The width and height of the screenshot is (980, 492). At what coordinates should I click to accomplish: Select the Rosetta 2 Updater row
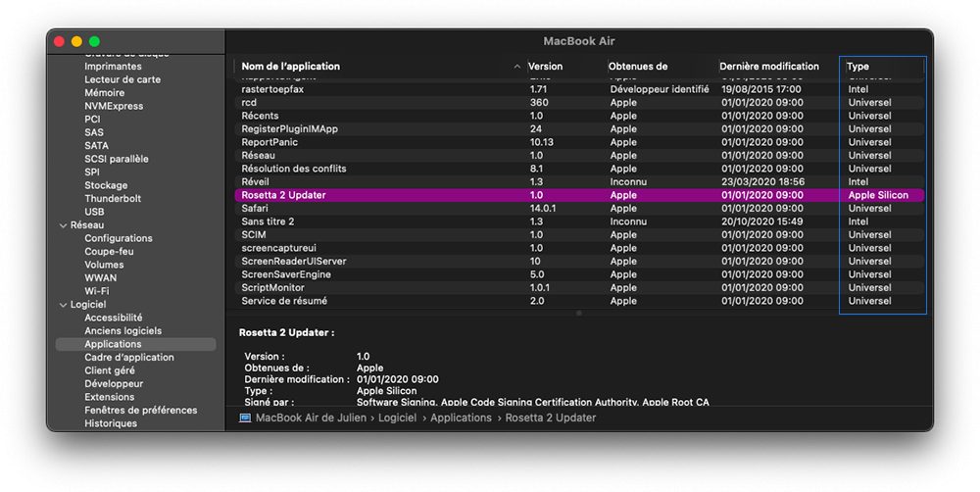point(579,195)
